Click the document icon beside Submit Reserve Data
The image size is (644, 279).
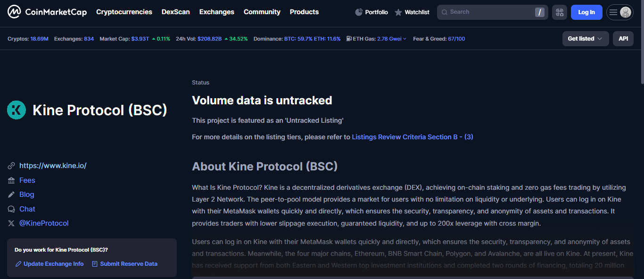(x=95, y=264)
